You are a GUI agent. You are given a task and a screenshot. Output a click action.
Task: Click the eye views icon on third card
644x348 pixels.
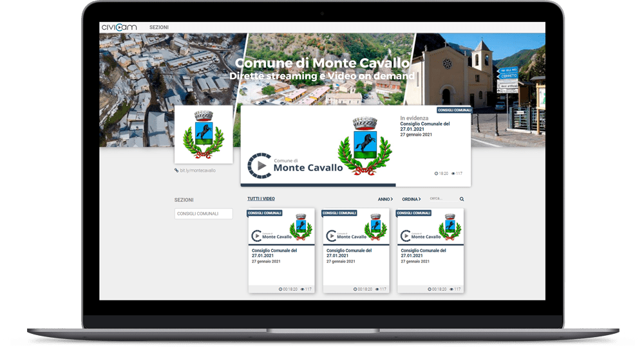click(451, 289)
